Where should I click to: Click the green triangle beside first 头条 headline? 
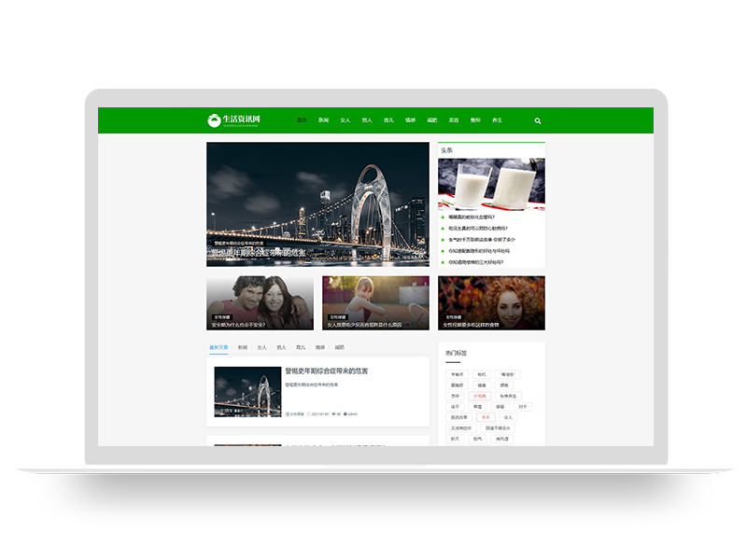coord(443,217)
